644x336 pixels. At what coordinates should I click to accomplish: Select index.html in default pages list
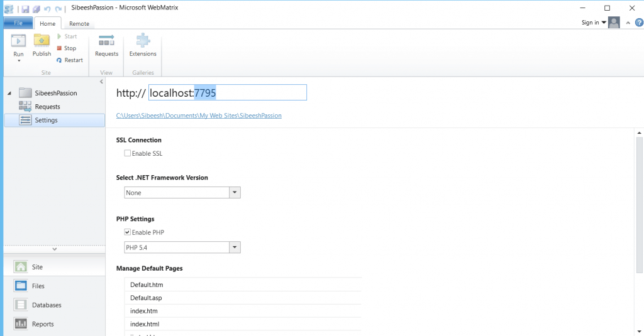243,324
